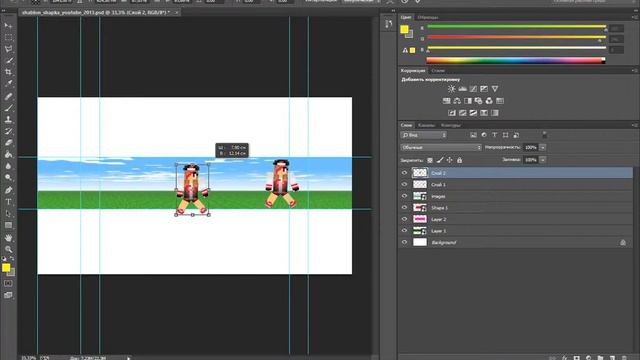
Task: Select the Dodge tool
Action: [x=8, y=178]
